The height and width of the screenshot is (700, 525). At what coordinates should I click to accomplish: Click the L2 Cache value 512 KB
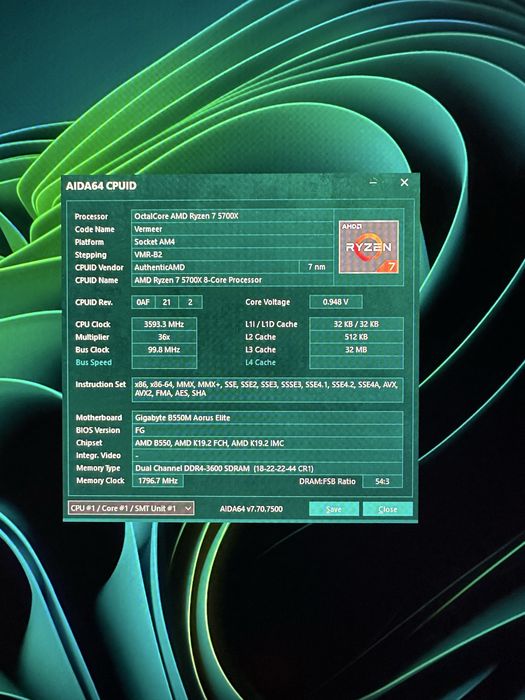(356, 337)
